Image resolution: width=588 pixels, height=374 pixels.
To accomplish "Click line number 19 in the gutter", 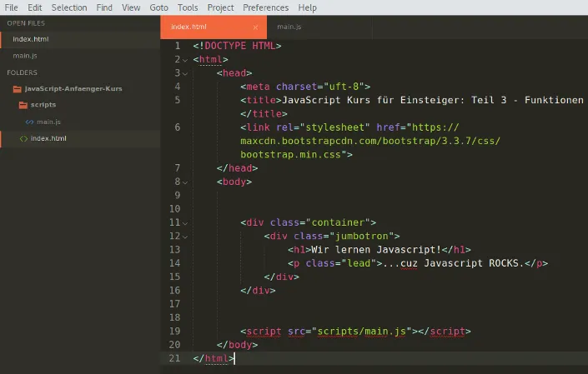I will coord(174,332).
